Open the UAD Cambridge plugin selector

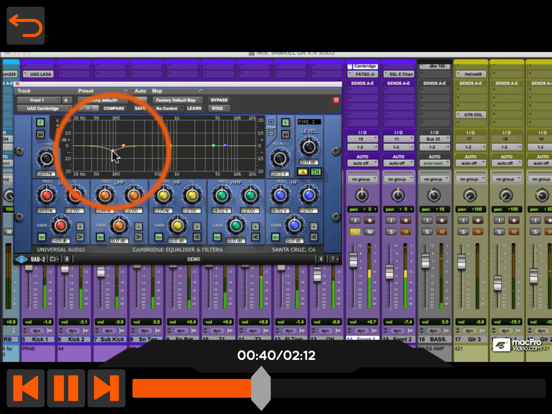(x=43, y=108)
